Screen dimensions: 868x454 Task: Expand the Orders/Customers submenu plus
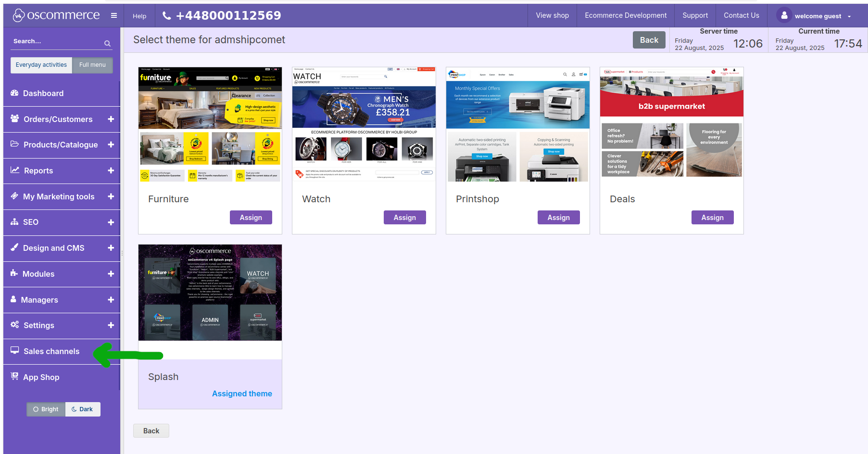click(111, 119)
